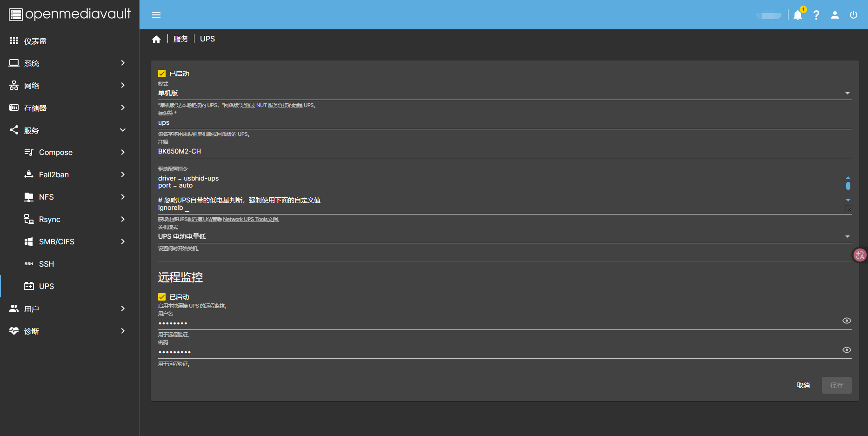Screen dimensions: 868x436
Task: Click the Services share icon
Action: 14,130
